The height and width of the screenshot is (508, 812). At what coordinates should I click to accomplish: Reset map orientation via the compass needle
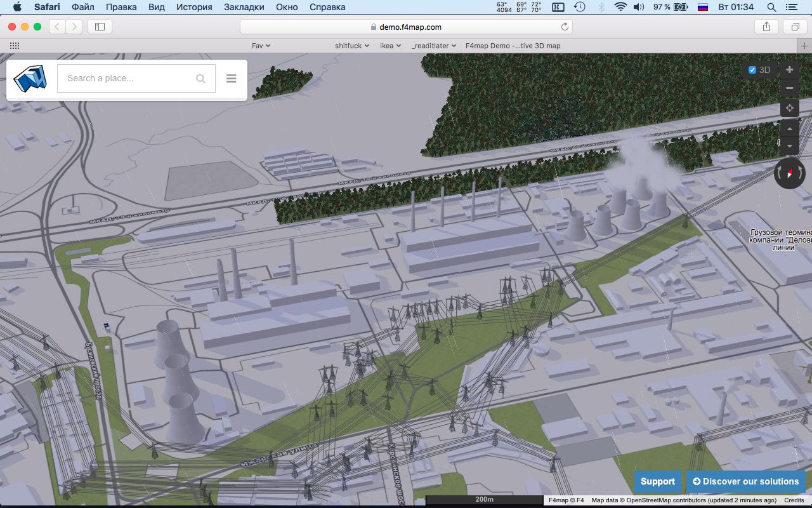[x=789, y=173]
